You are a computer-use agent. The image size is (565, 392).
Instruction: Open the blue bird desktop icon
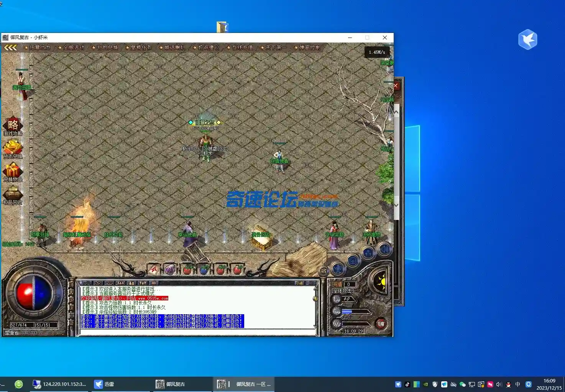tap(528, 39)
